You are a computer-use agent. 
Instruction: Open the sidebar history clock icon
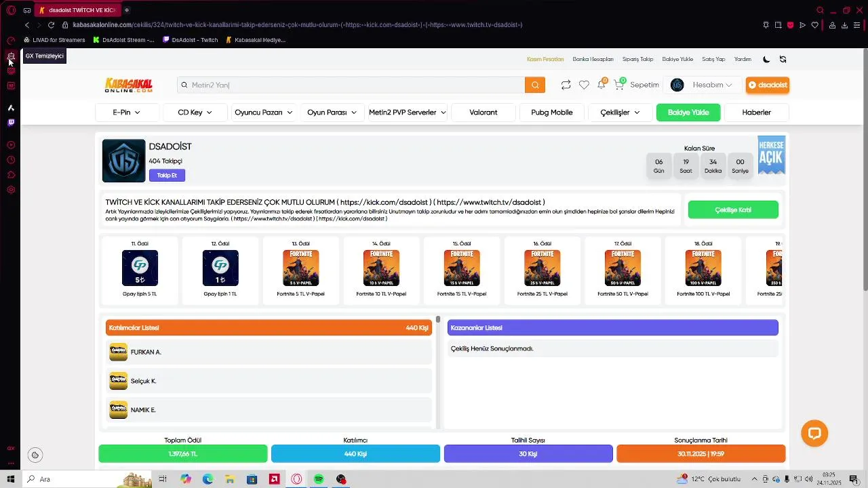[11, 160]
